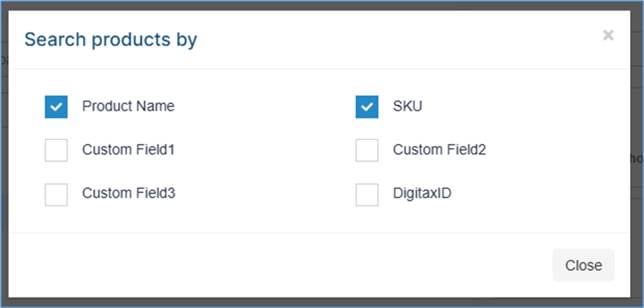644x308 pixels.
Task: Uncheck the Product Name checkbox
Action: (56, 107)
